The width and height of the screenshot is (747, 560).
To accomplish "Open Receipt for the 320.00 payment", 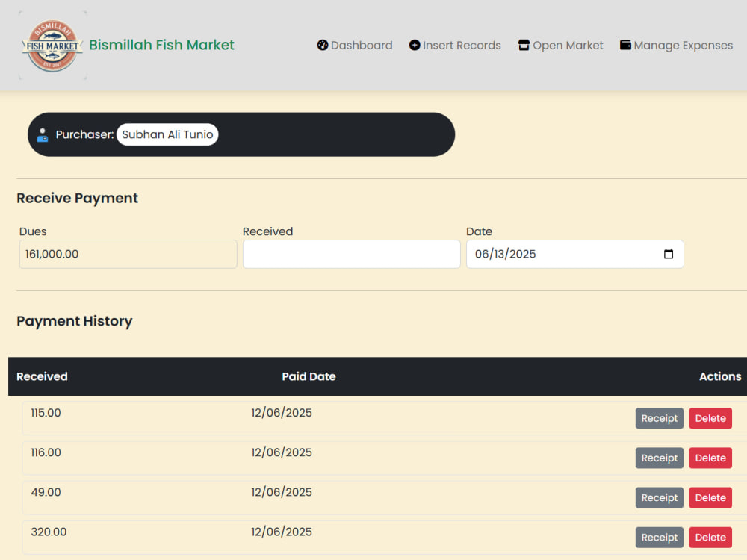I will [660, 537].
